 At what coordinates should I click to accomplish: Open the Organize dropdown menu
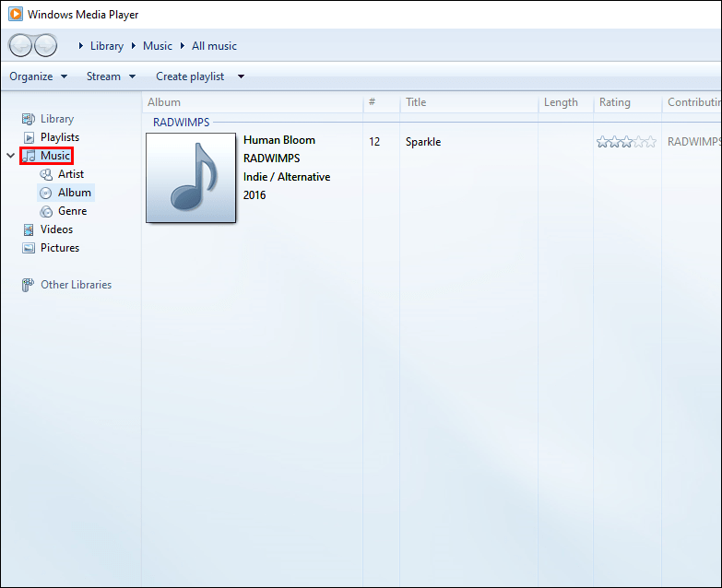39,76
